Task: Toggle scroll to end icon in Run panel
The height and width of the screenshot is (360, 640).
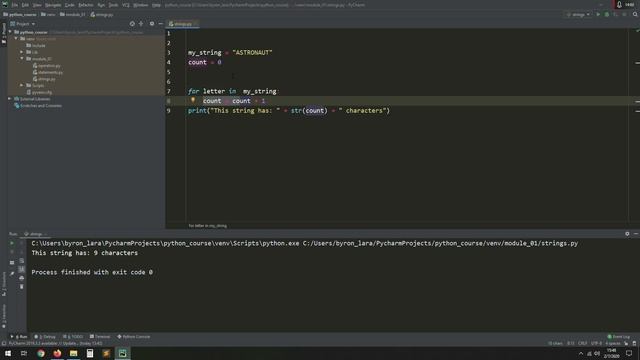Action: click(22, 269)
